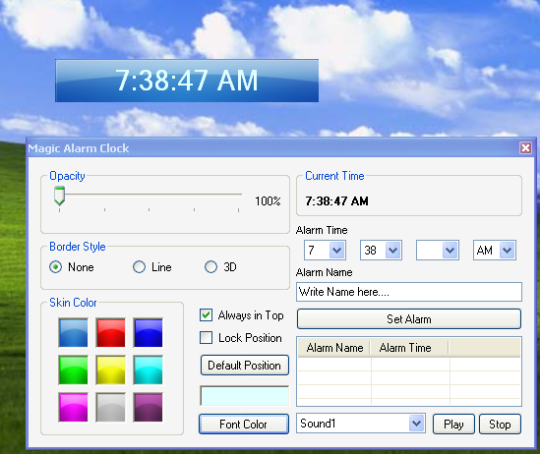Click the Opacity slider thumb
Screen dimensions: 540x454
[60, 196]
